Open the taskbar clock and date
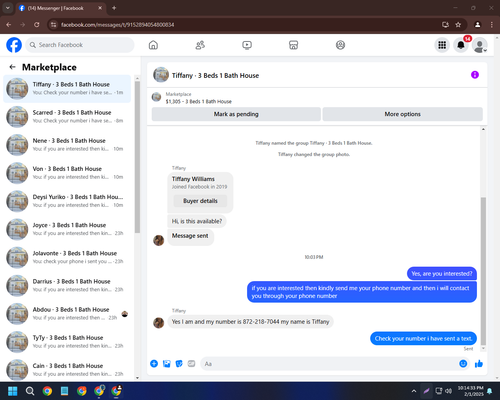500x400 pixels. click(x=470, y=391)
